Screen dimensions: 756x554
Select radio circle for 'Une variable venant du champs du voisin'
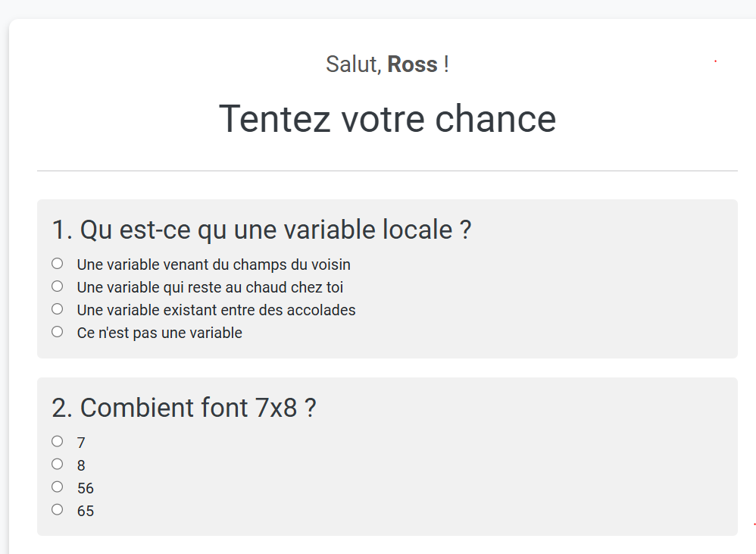57,264
